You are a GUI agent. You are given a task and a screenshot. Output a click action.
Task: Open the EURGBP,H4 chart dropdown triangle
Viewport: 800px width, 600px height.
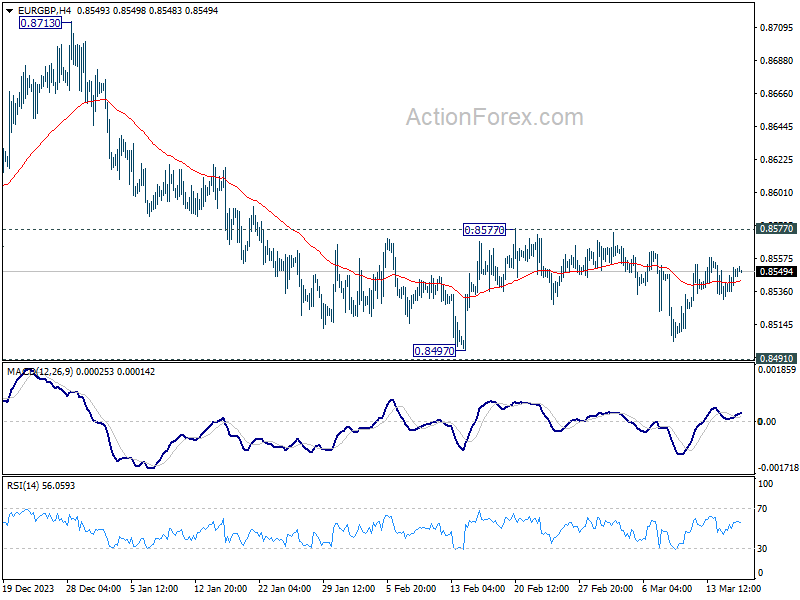pos(9,11)
